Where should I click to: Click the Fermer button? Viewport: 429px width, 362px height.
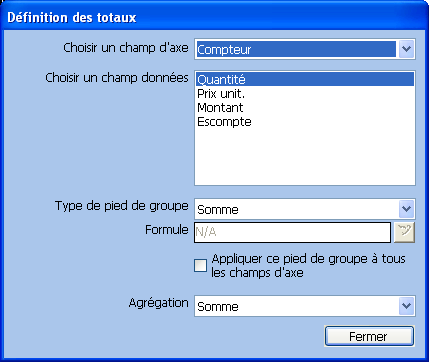(x=369, y=336)
